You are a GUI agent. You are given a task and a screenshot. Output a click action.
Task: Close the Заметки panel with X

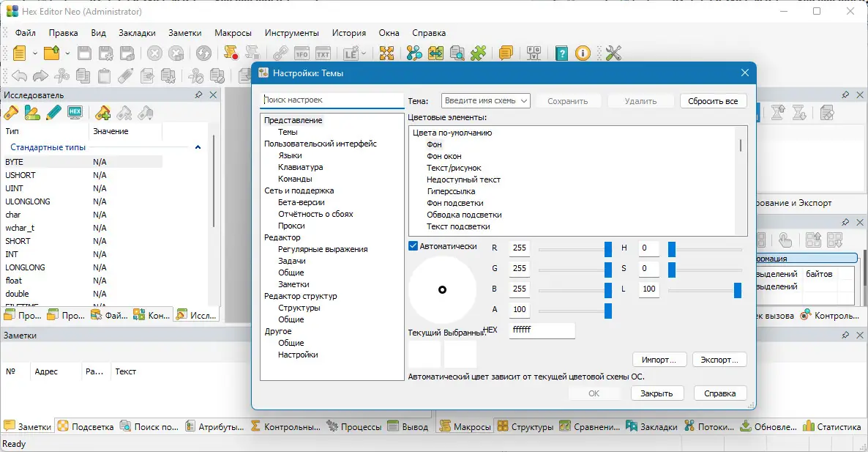(x=860, y=335)
